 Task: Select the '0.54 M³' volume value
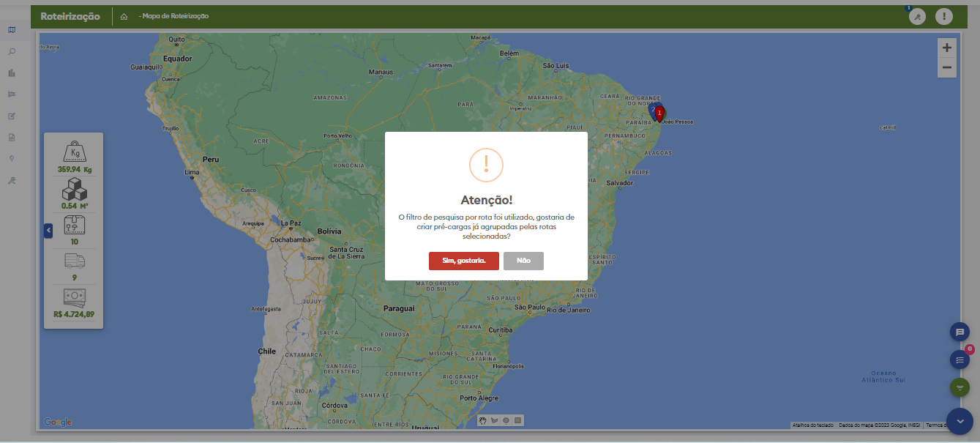coord(75,206)
